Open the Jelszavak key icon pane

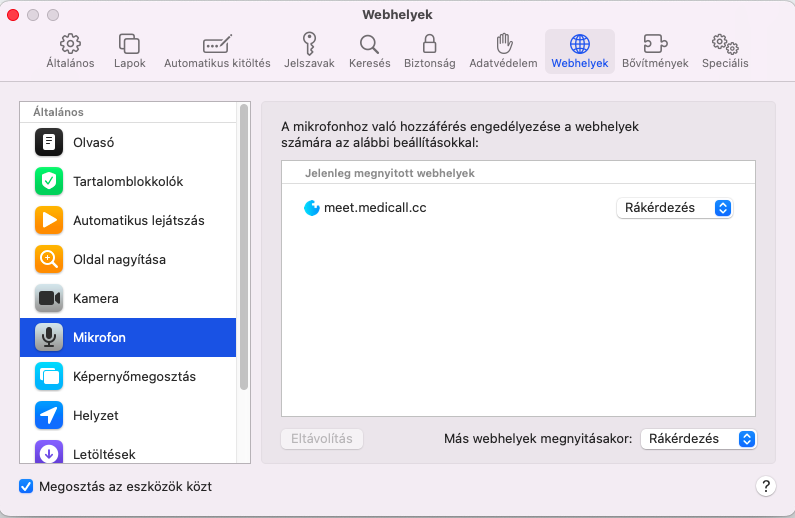coord(309,51)
